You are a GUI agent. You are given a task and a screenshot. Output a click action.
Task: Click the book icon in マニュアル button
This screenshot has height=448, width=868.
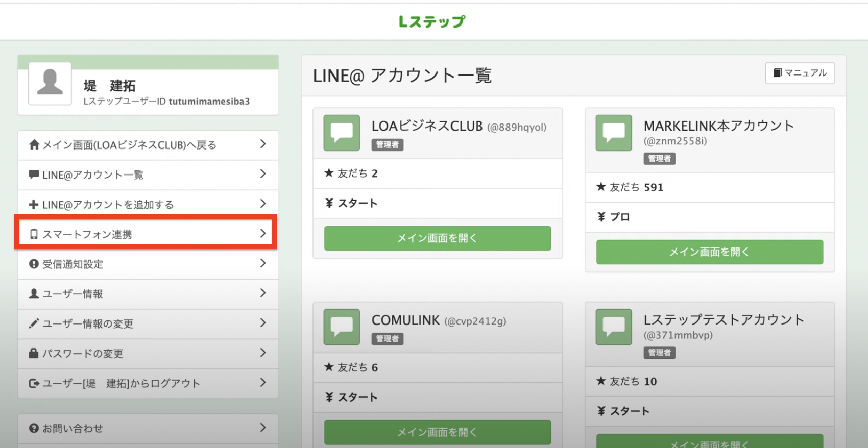[777, 73]
